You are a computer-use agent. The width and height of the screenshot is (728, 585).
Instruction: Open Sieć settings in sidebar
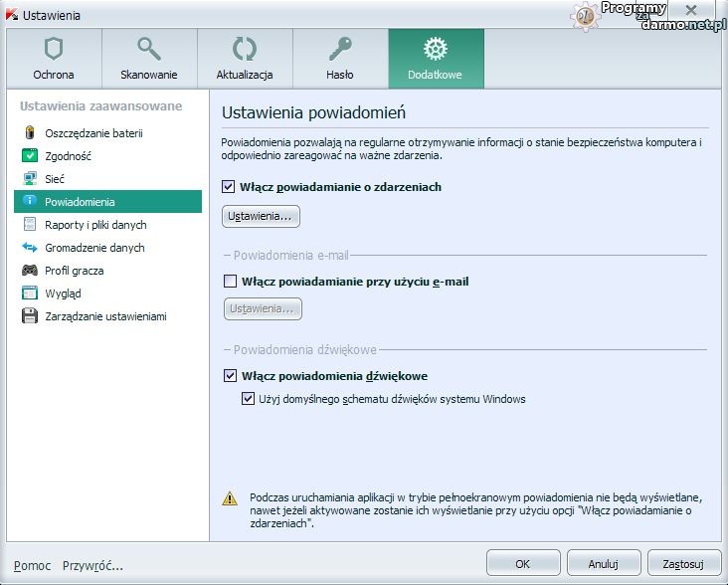click(107, 179)
